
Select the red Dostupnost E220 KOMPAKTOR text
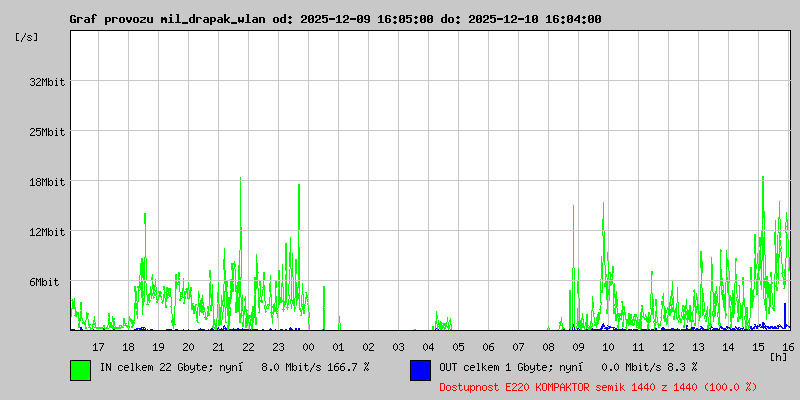pyautogui.click(x=598, y=386)
